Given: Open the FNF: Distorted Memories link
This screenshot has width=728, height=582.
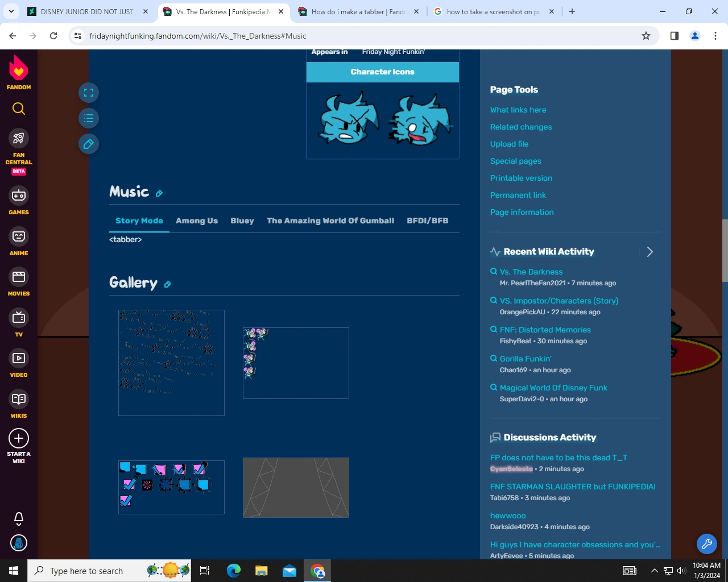Looking at the screenshot, I should click(545, 330).
